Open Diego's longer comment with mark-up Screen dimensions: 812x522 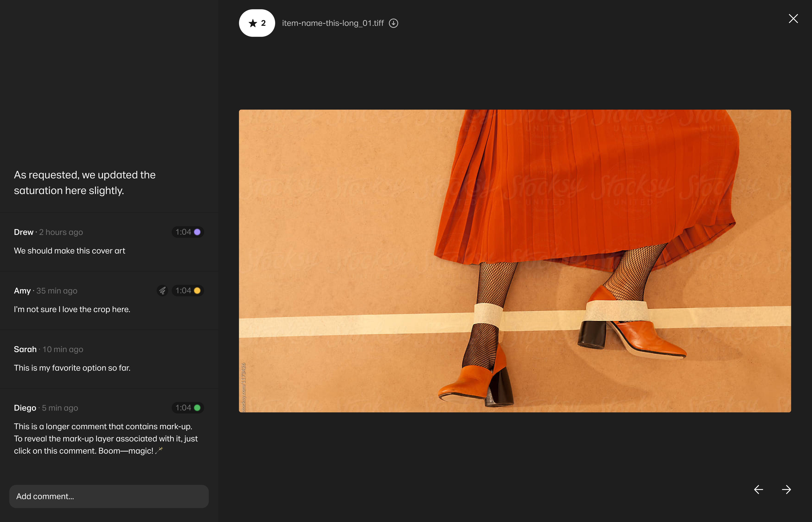[x=106, y=439]
